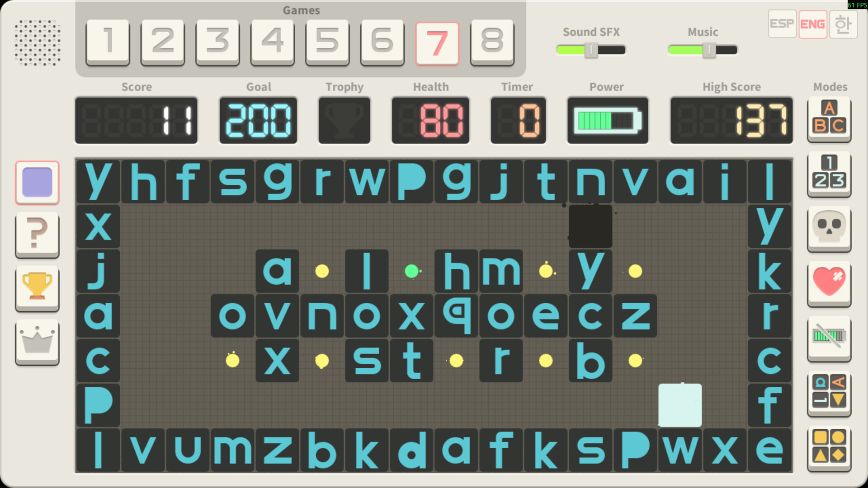Image resolution: width=868 pixels, height=488 pixels.
Task: Select the 123 numbers mode icon
Action: [829, 174]
